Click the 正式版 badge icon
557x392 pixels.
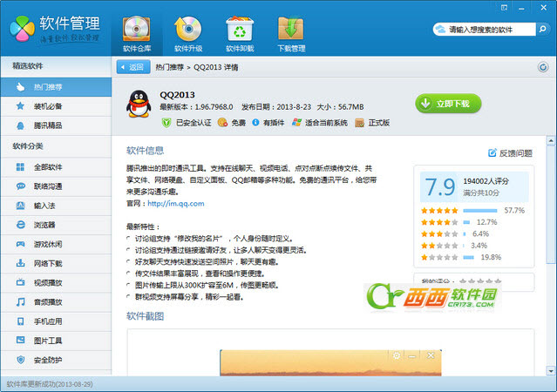359,123
